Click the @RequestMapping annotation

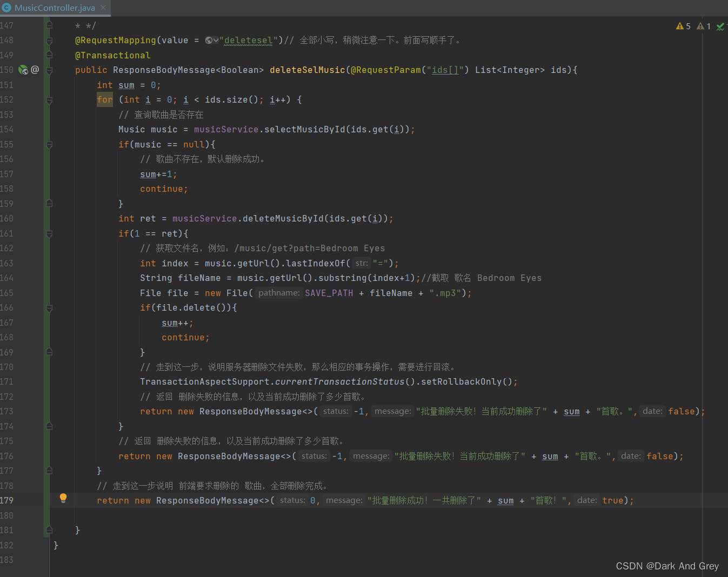coord(116,41)
